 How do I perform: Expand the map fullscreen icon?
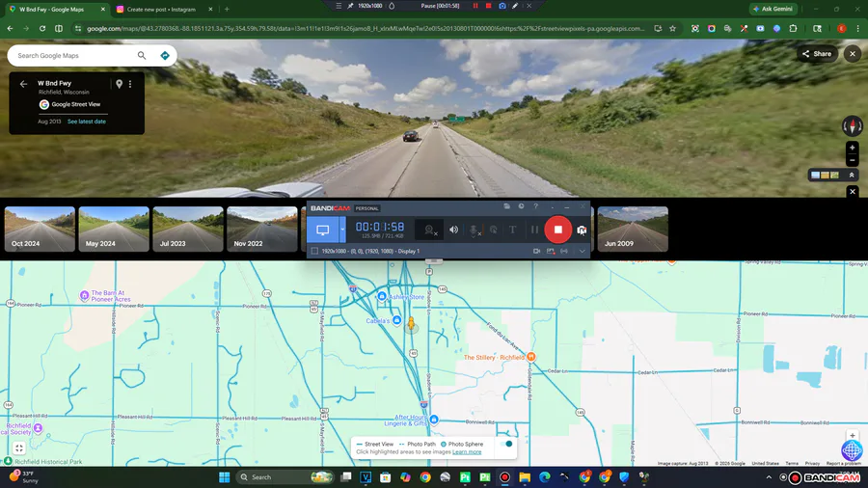pos(19,448)
